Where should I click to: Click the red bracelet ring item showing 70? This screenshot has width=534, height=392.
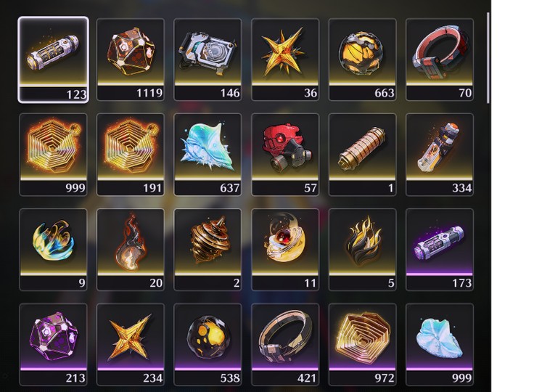coord(440,60)
